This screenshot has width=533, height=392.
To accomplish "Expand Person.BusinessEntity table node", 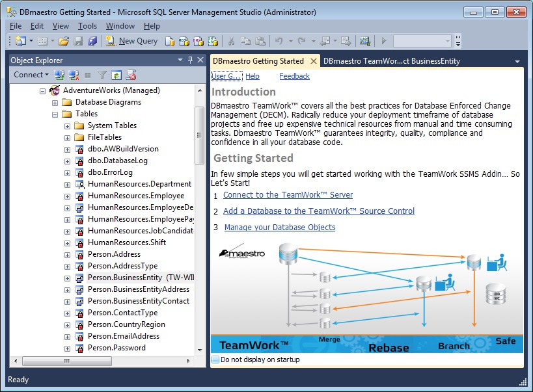I will tap(67, 278).
